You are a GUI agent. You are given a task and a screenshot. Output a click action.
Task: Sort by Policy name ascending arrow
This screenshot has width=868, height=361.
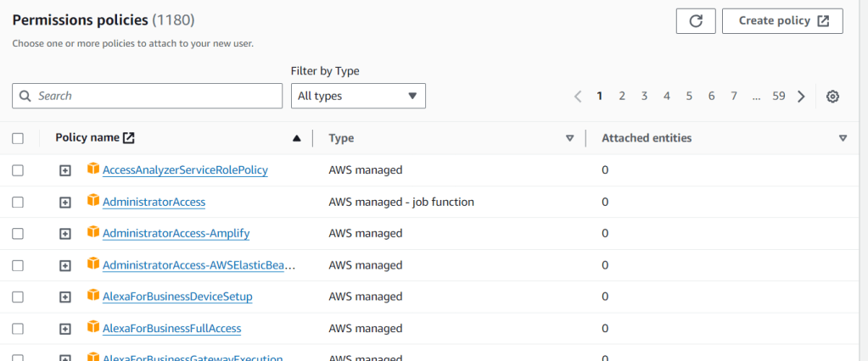[297, 139]
